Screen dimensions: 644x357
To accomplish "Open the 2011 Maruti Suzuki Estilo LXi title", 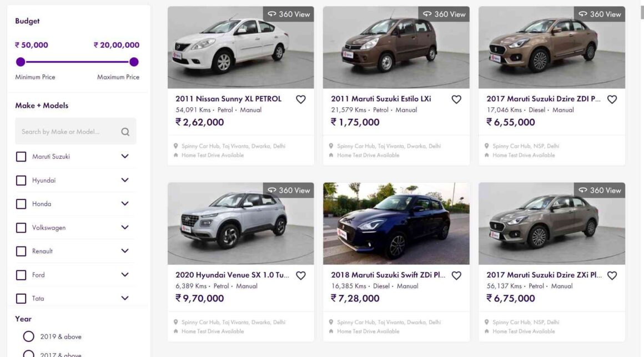I will 381,99.
